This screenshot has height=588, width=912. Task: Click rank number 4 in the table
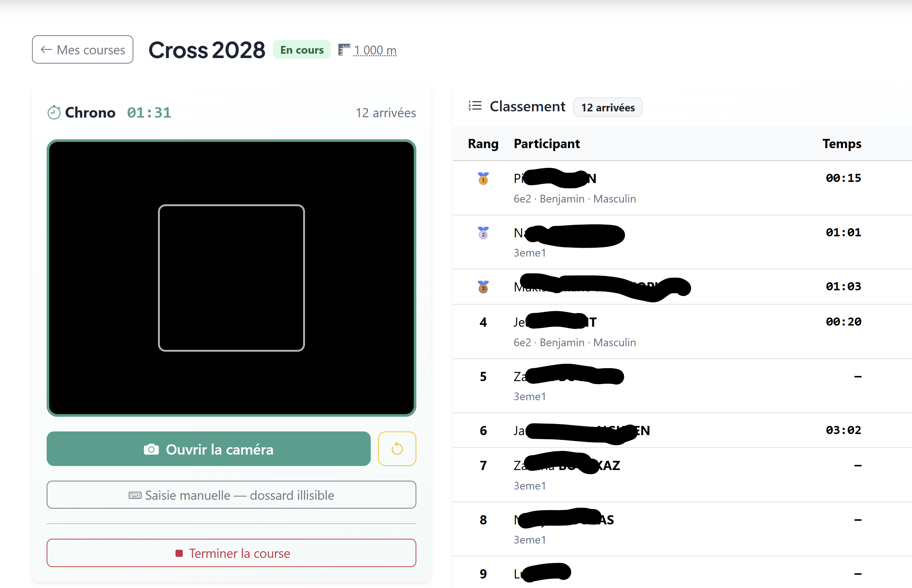[483, 322]
